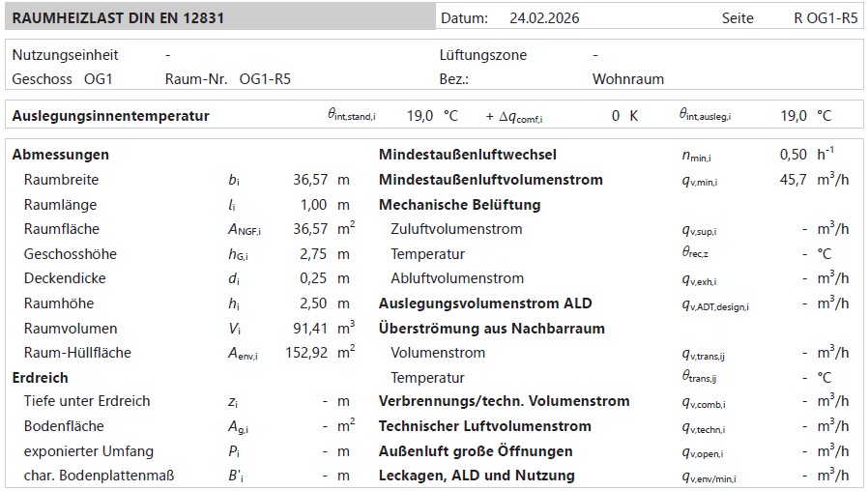Click the Mindestaußenluftwechsel value 0,50
Viewport: 868px width, 491px height.
793,155
